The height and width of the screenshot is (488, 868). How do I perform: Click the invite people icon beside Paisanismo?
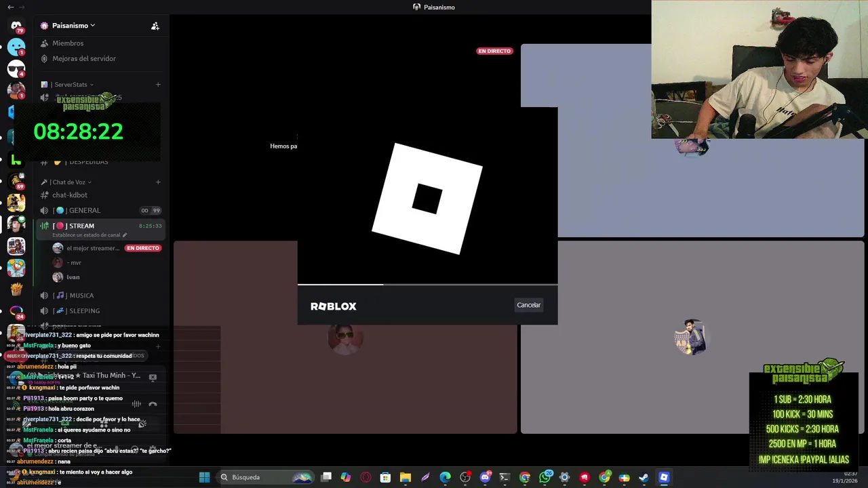pos(155,26)
